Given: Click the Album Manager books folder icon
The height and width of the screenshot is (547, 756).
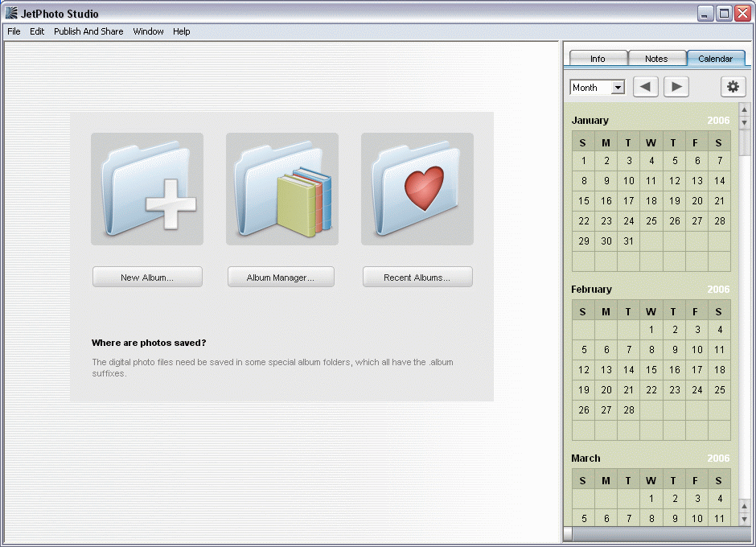Looking at the screenshot, I should point(282,189).
